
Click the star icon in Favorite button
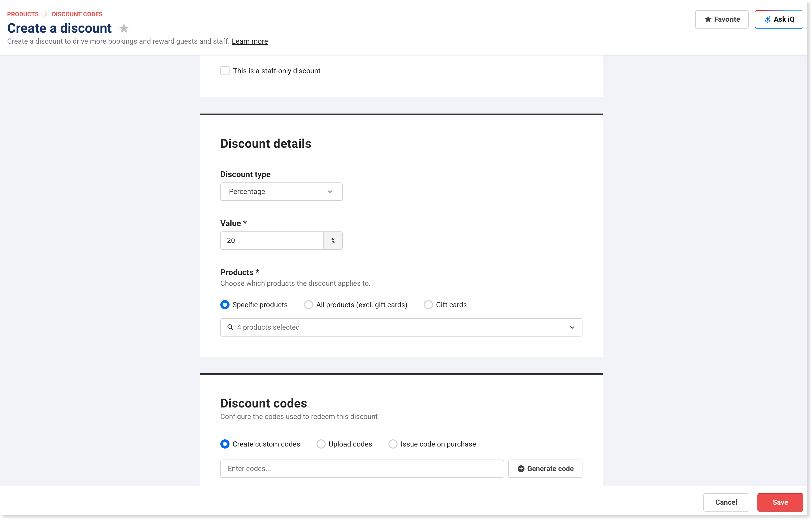708,20
